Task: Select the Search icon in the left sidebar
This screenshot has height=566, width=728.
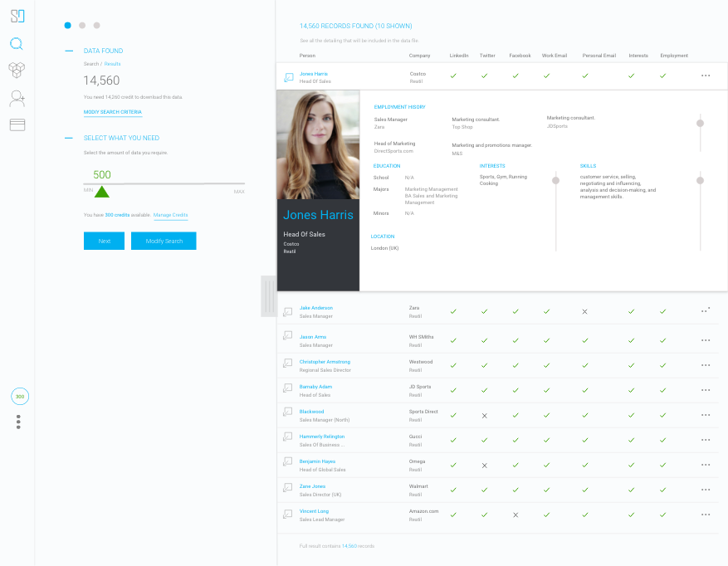Action: (x=17, y=44)
